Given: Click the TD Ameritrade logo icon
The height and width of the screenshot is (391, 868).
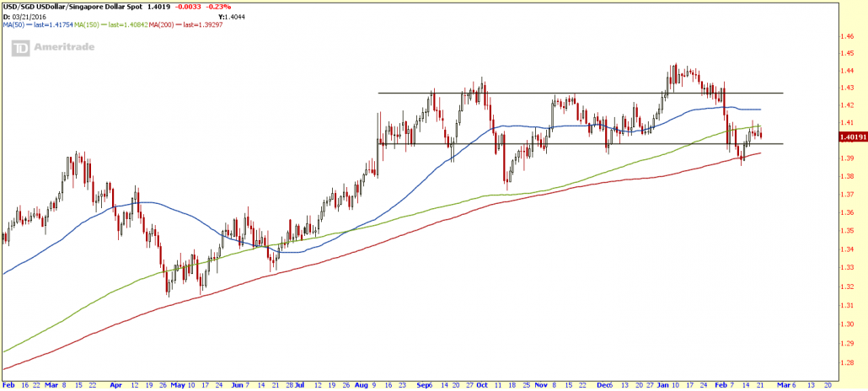Looking at the screenshot, I should click(18, 50).
